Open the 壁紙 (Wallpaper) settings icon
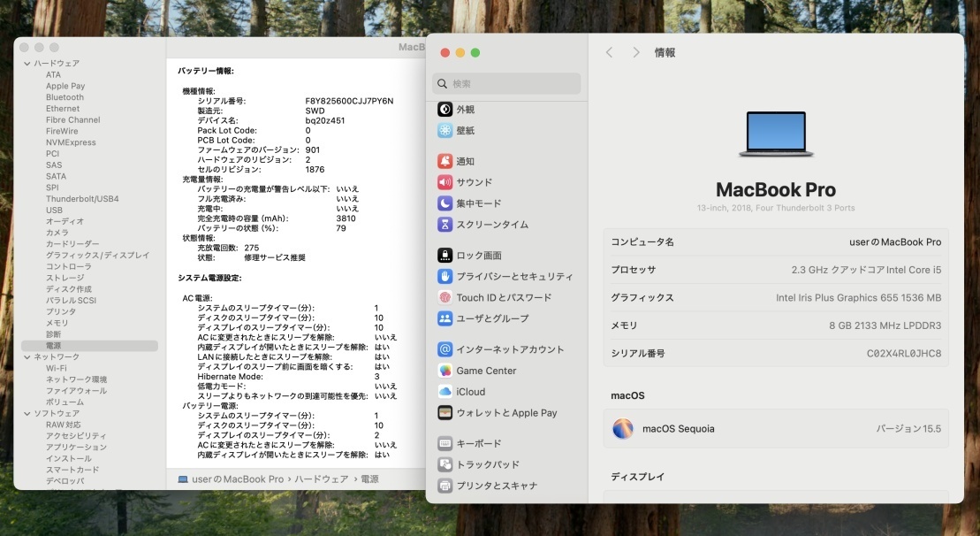The width and height of the screenshot is (980, 536). click(445, 131)
